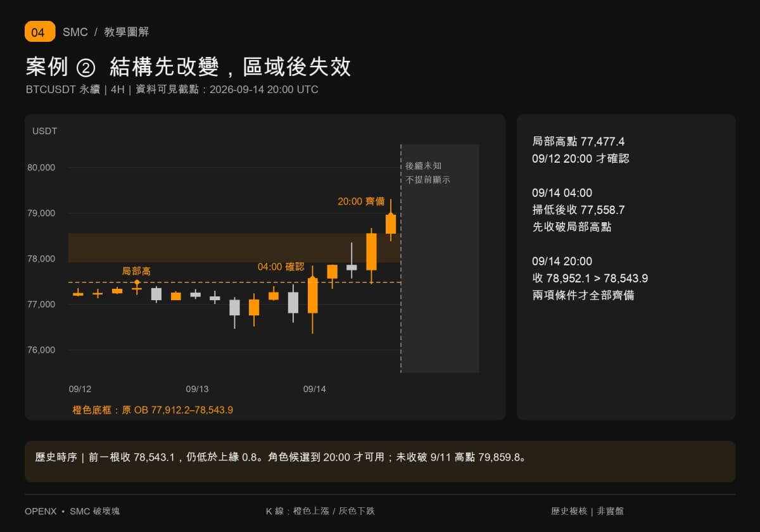Select the SMC breadcrumb label
The image size is (760, 532).
coord(75,32)
